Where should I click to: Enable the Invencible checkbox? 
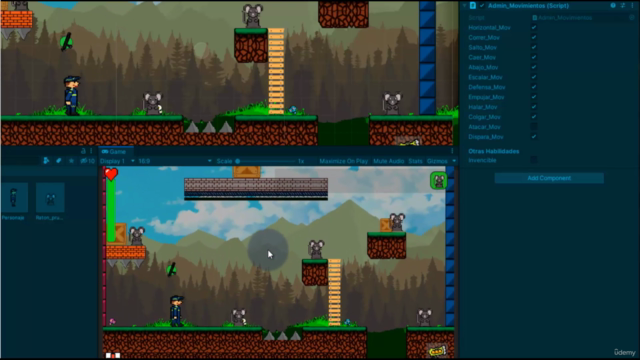(x=534, y=160)
